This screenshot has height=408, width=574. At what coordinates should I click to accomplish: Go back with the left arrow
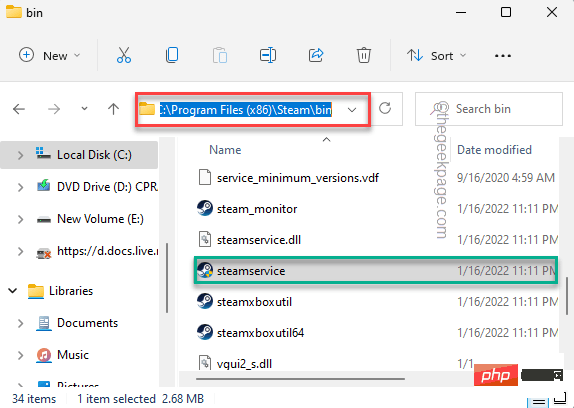[19, 109]
